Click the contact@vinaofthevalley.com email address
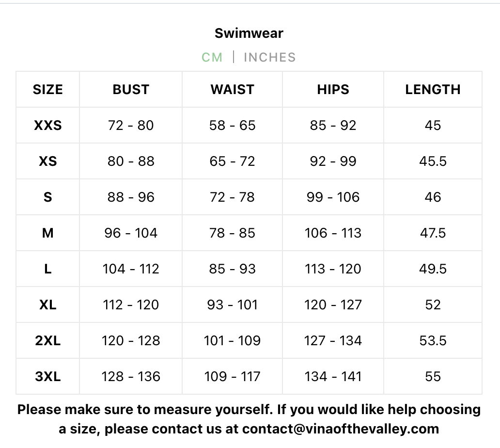This screenshot has height=448, width=500. pyautogui.click(x=341, y=429)
